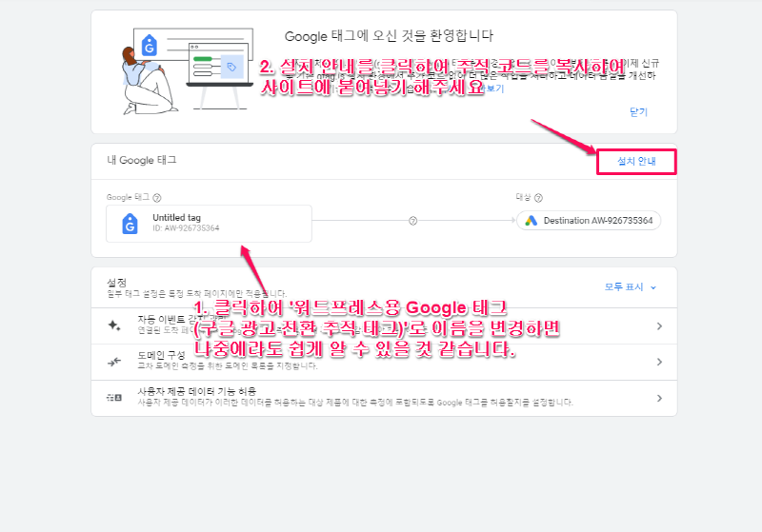Click the sparkle icon for 자동 이벤트 감지
Viewport: 762px width, 532px height.
point(114,325)
